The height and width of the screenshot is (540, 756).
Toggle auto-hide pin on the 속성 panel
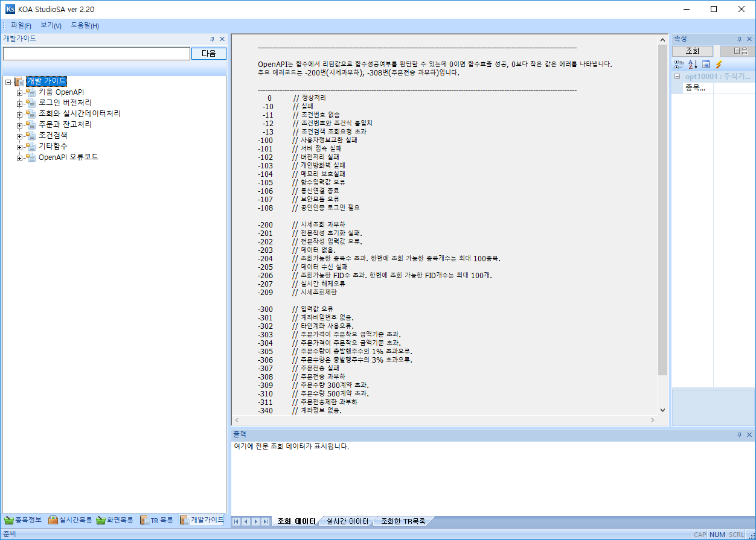(x=739, y=39)
